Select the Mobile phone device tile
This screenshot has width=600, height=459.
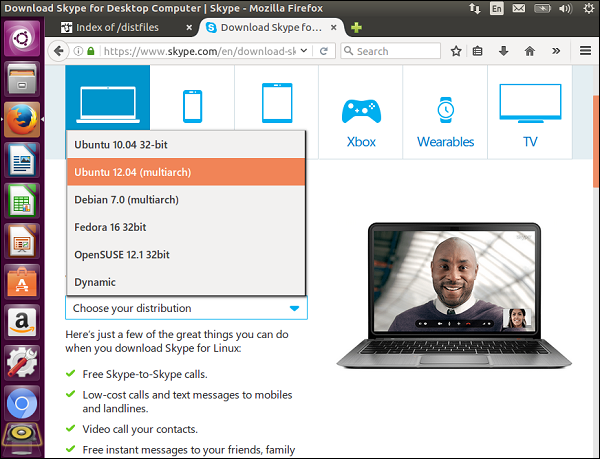[x=192, y=98]
